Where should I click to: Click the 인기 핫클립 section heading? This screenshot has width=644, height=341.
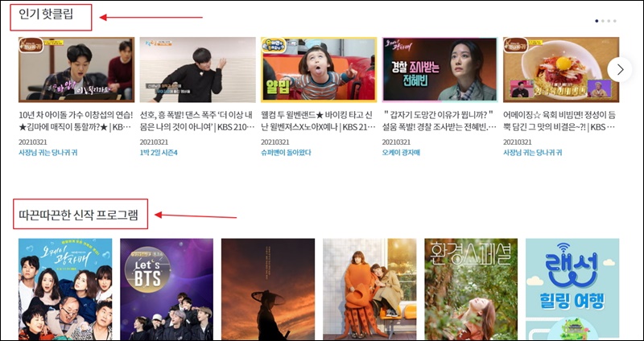pyautogui.click(x=46, y=14)
